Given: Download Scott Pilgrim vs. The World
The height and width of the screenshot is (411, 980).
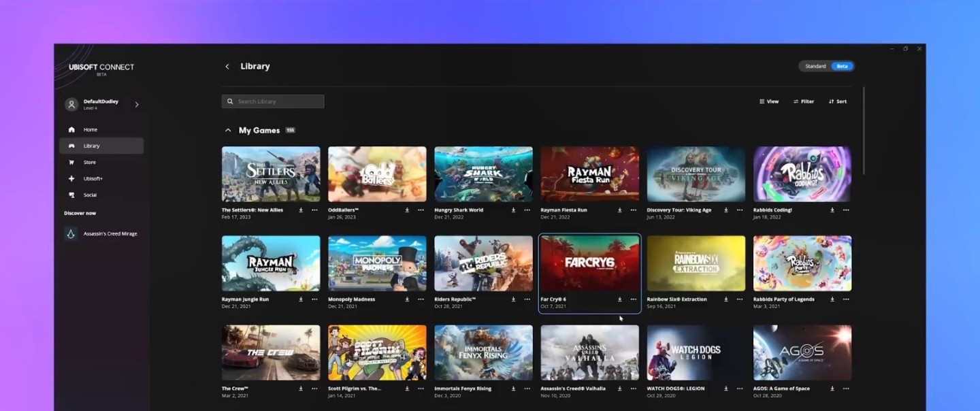Looking at the screenshot, I should pos(407,389).
